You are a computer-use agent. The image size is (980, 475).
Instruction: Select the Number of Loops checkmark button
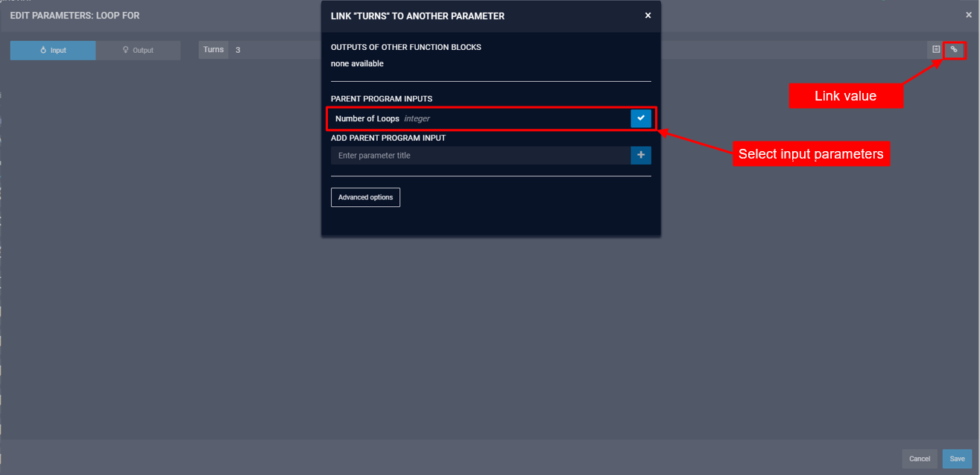(x=641, y=118)
